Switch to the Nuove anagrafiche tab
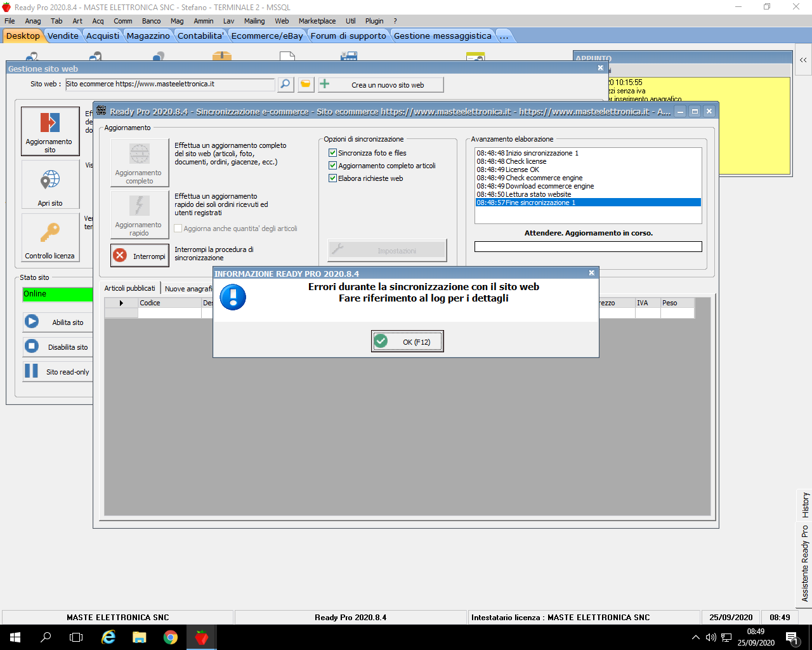812x650 pixels. [x=188, y=289]
